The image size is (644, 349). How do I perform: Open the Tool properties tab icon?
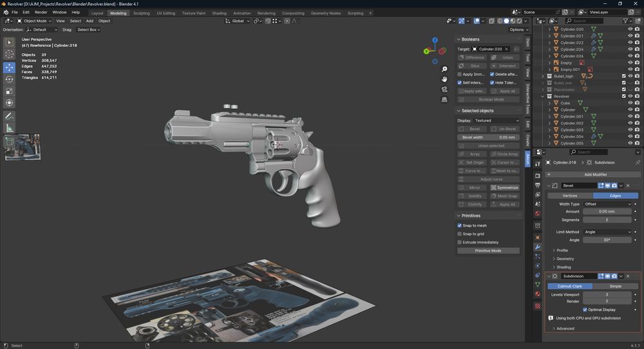(x=538, y=164)
